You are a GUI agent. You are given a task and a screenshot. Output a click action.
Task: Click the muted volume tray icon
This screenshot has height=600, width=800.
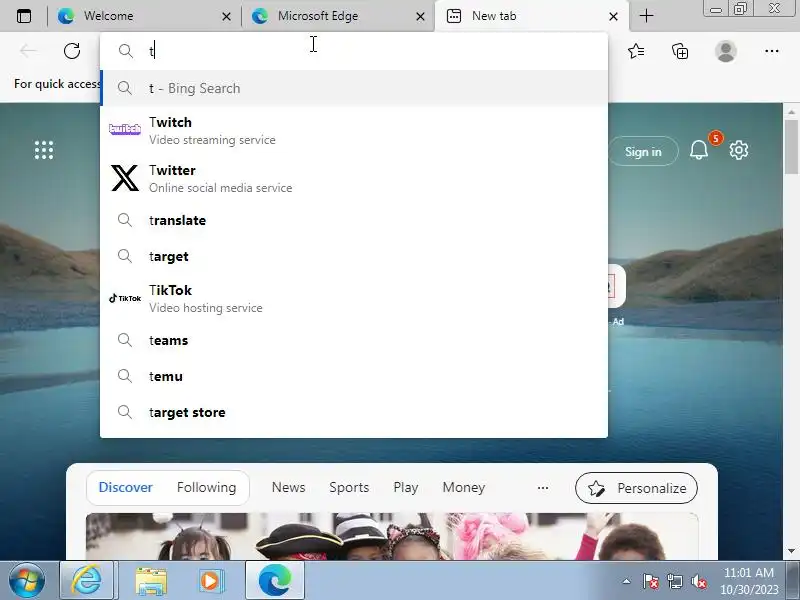coord(698,582)
